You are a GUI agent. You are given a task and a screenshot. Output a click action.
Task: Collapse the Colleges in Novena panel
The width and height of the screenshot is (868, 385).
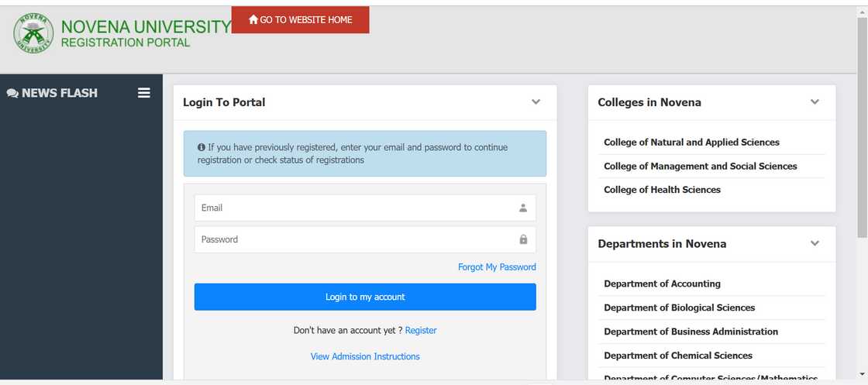815,102
